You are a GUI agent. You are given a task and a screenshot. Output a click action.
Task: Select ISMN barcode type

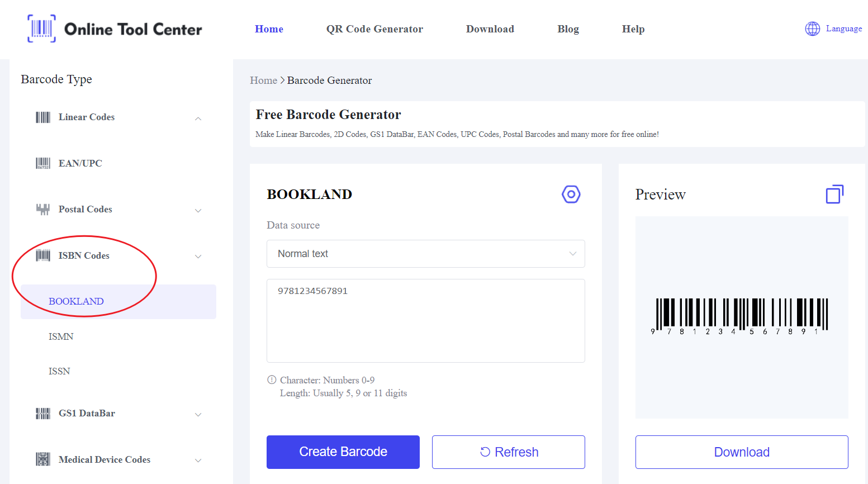61,336
